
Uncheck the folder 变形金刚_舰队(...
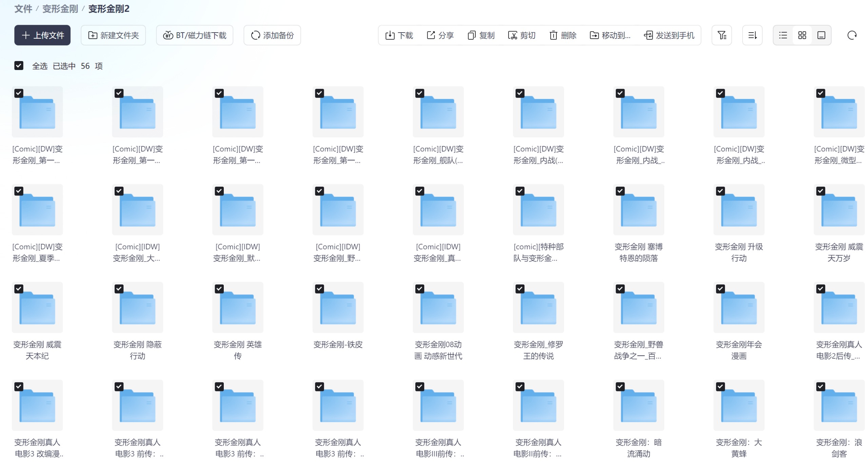pos(420,93)
